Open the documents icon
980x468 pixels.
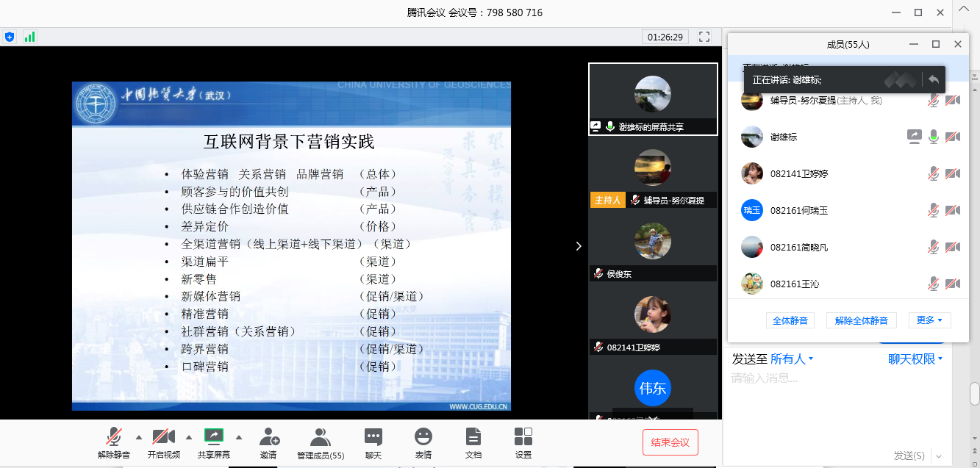(x=473, y=437)
